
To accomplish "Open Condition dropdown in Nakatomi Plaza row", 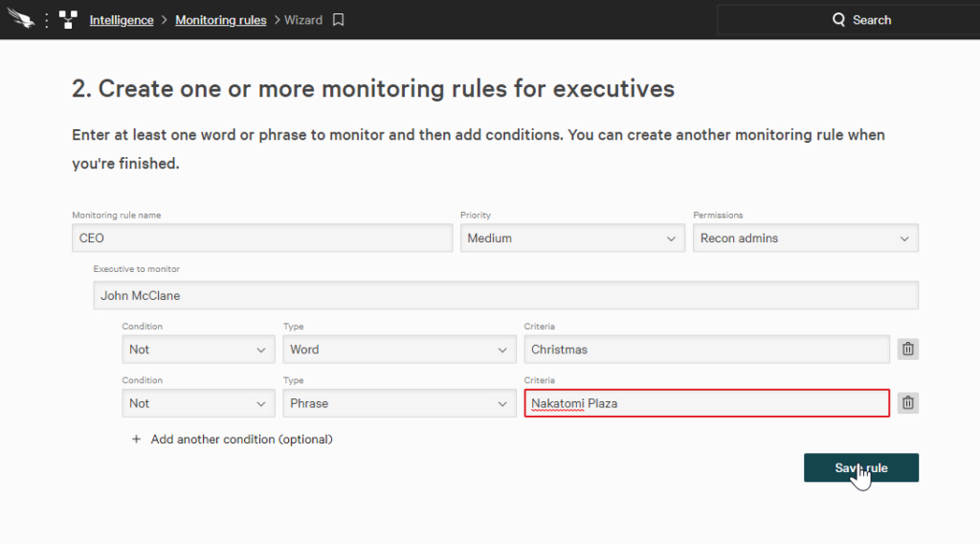I will point(198,403).
